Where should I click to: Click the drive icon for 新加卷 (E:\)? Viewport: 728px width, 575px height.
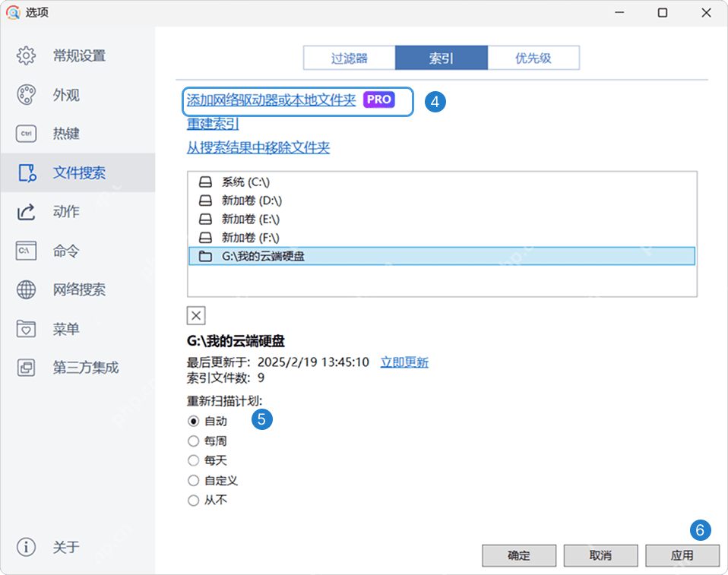(x=205, y=219)
